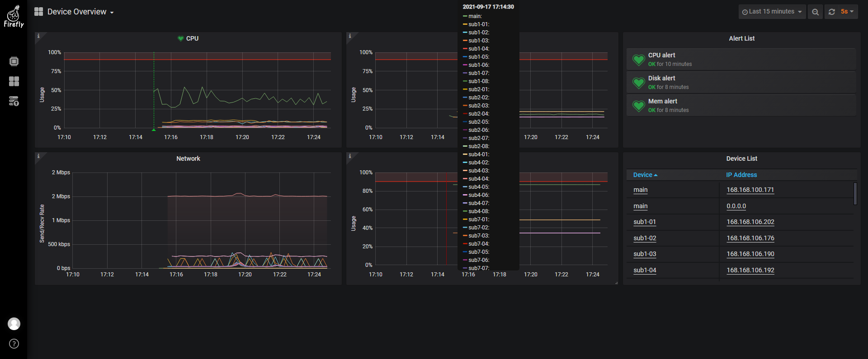The height and width of the screenshot is (359, 868).
Task: Click the main series color swatch in tooltip
Action: pos(465,16)
